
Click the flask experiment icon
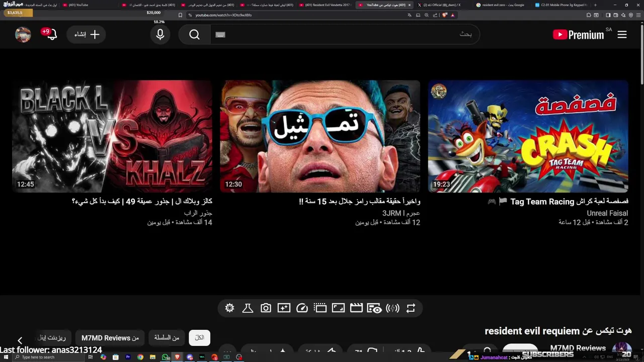pyautogui.click(x=248, y=308)
